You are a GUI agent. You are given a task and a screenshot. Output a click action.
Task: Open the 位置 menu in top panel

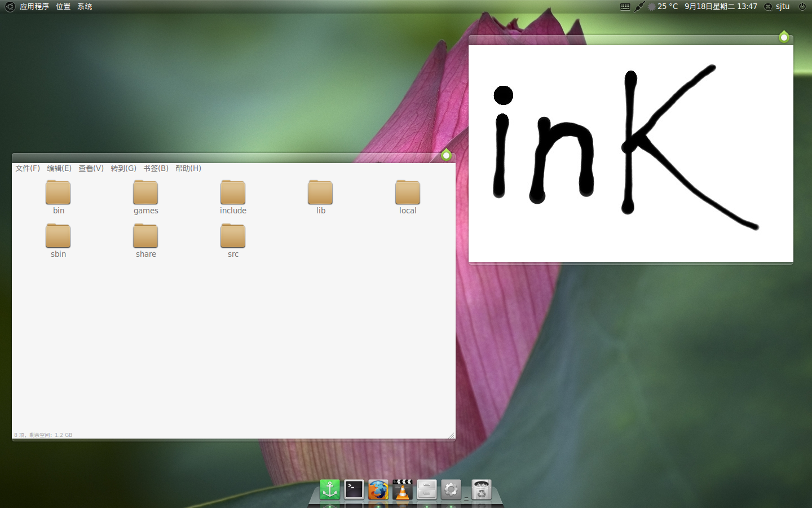click(63, 7)
